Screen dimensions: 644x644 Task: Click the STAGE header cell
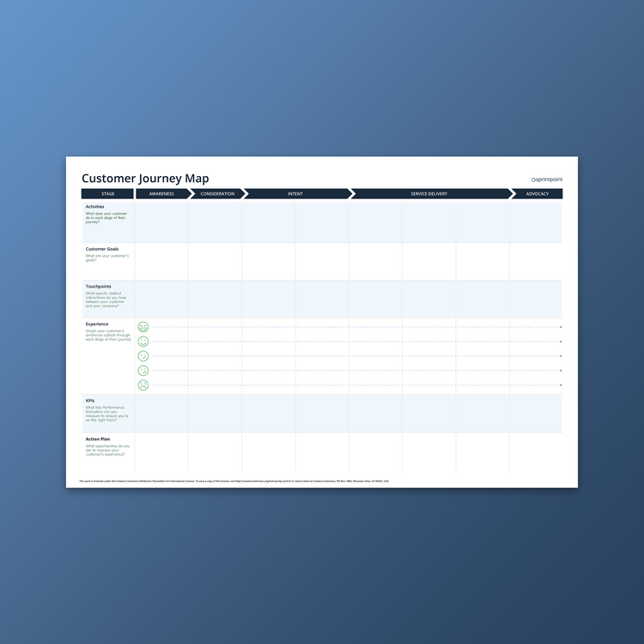[107, 194]
